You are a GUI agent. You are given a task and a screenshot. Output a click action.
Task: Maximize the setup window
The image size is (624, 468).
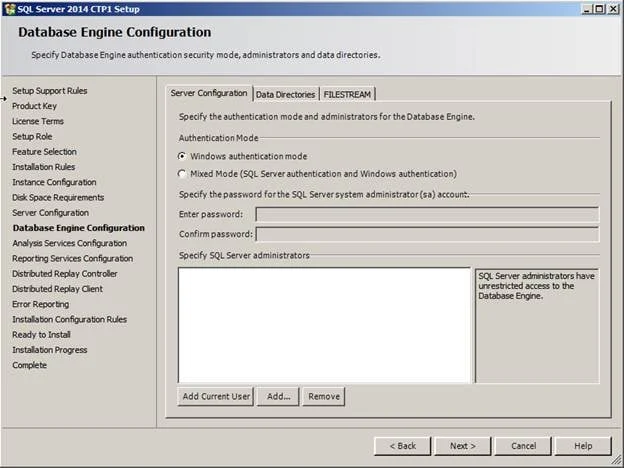599,9
